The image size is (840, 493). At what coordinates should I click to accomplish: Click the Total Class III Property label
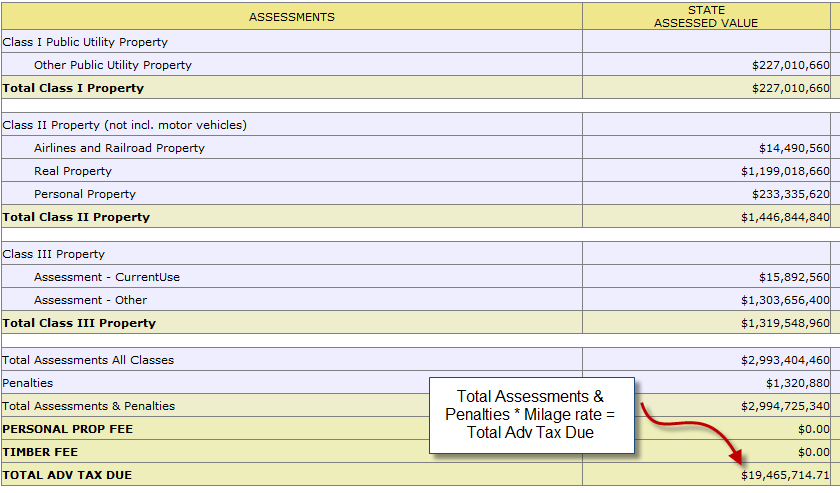point(79,323)
